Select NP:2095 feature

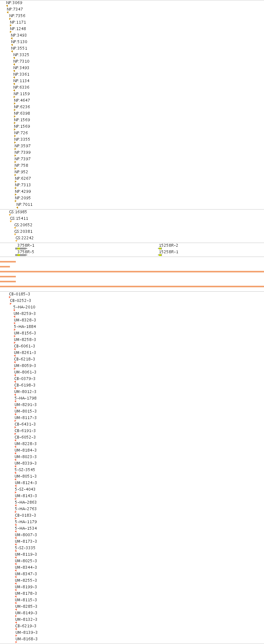(x=23, y=198)
